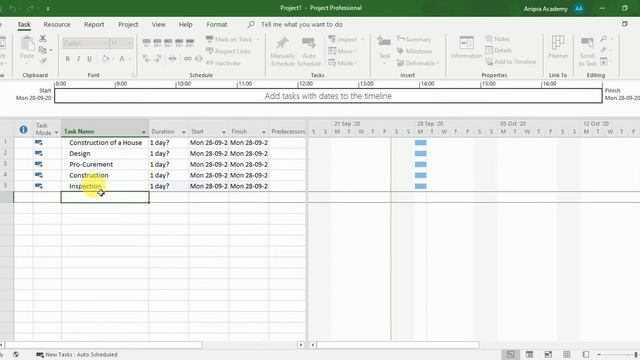Click the Copy icon in Clipboard

(42, 50)
